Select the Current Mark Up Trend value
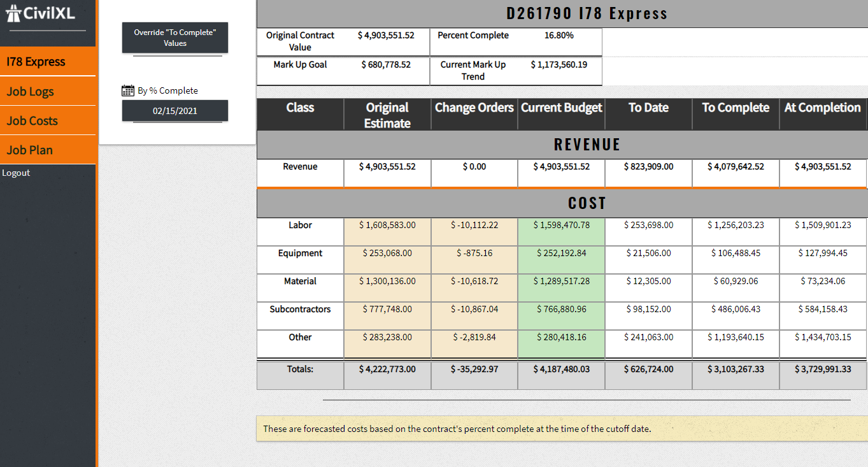This screenshot has width=868, height=467. tap(559, 64)
